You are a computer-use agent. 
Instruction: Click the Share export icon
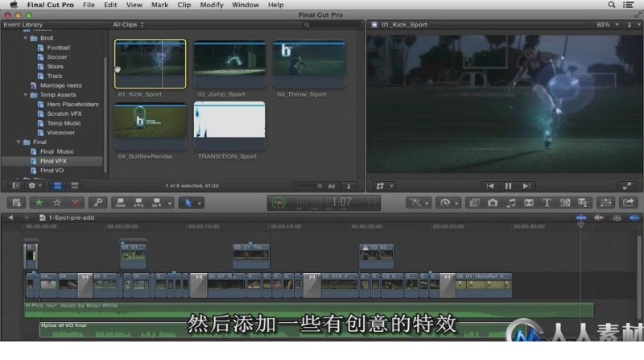click(629, 203)
